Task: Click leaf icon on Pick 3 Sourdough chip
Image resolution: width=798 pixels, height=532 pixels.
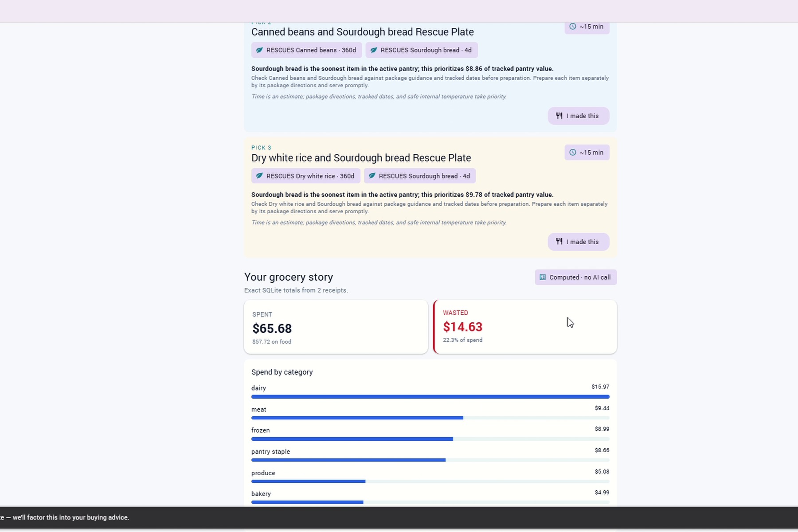Action: pyautogui.click(x=372, y=176)
